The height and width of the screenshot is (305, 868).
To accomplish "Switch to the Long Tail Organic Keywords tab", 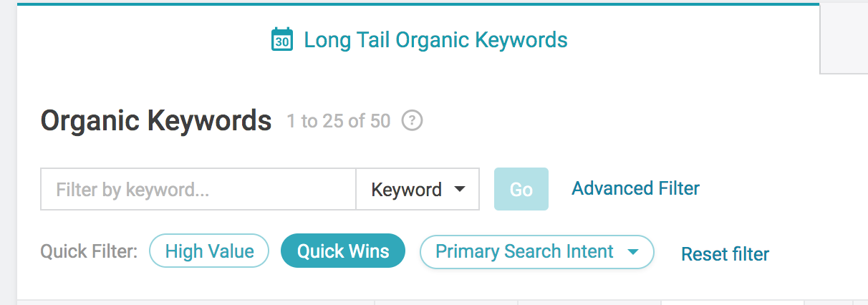I will tap(418, 39).
